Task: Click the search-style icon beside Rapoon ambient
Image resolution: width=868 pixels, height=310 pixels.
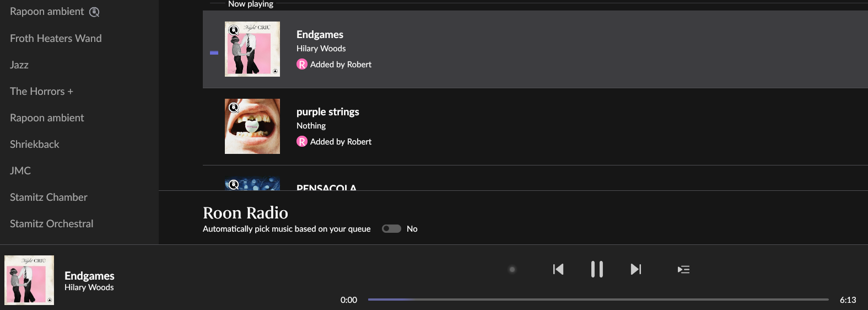Action: (x=94, y=12)
